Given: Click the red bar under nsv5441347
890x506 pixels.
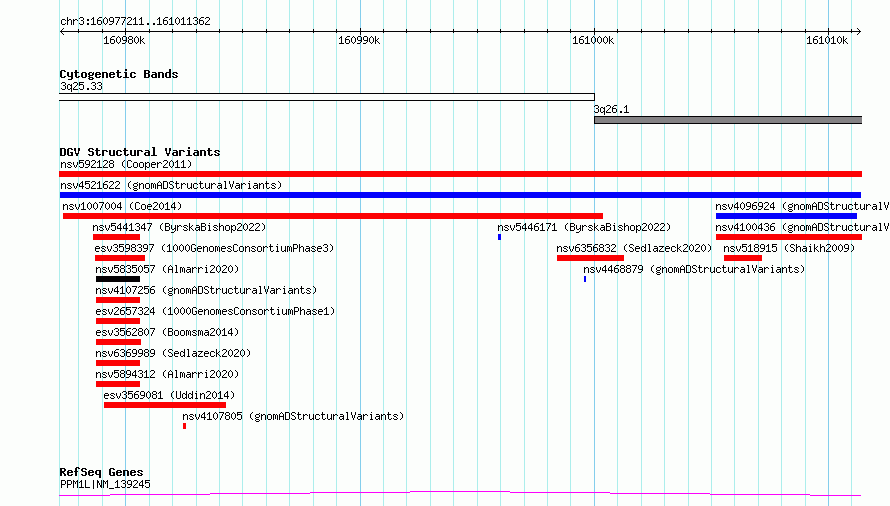Looking at the screenshot, I should [x=116, y=237].
